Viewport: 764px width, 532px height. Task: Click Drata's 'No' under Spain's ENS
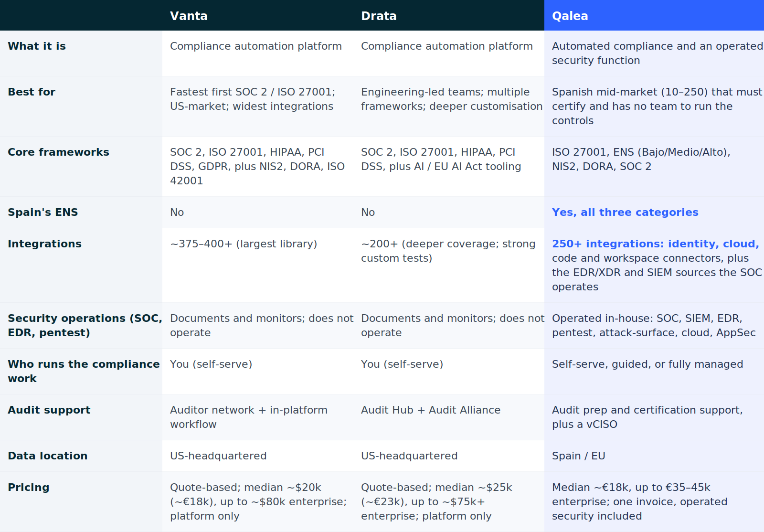point(368,212)
